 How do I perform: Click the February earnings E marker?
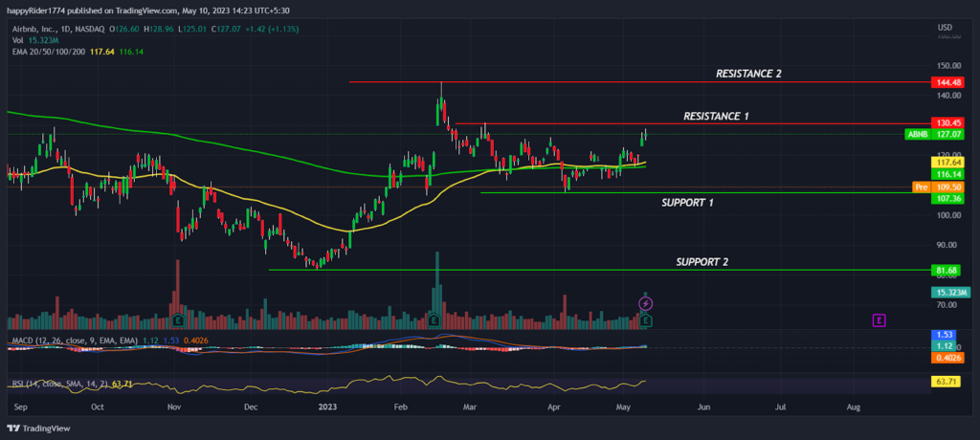(x=434, y=321)
